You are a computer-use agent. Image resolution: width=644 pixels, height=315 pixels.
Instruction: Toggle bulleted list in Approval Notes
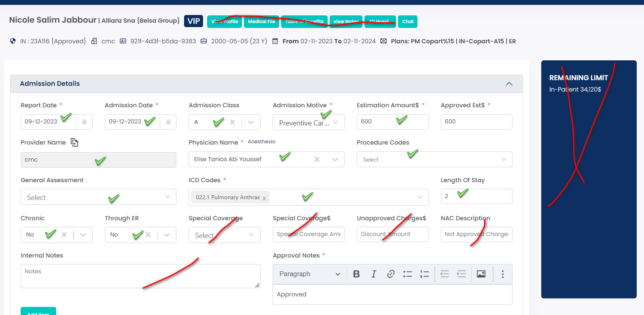pos(407,274)
